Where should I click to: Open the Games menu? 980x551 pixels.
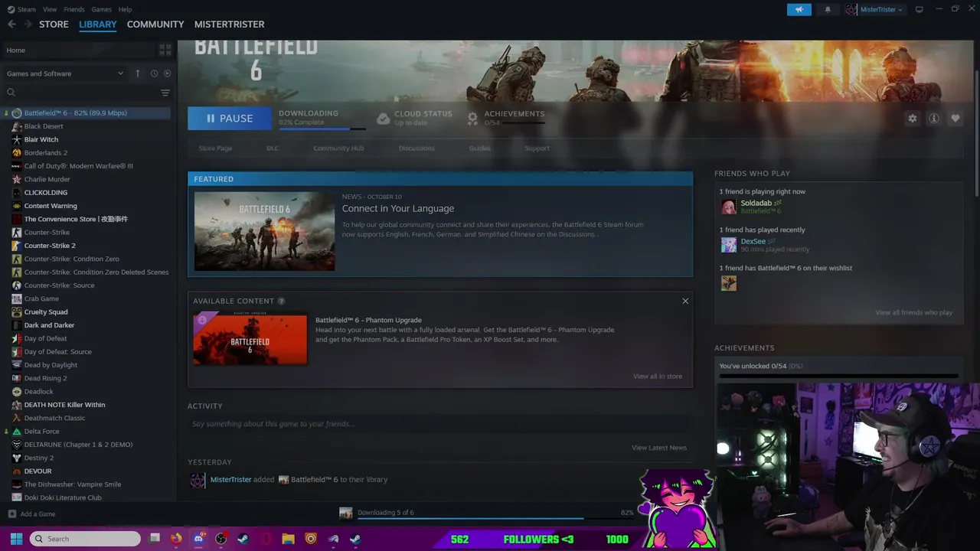pos(101,9)
